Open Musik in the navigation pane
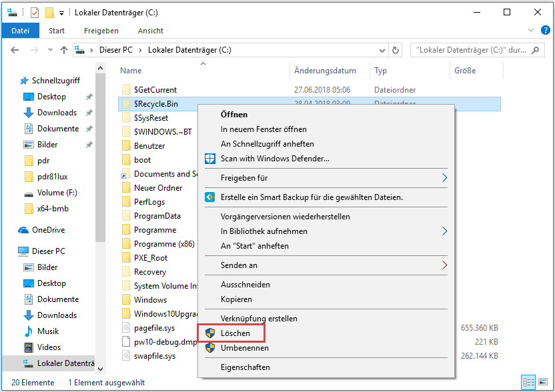Screen dimensions: 555x392 click(48, 331)
